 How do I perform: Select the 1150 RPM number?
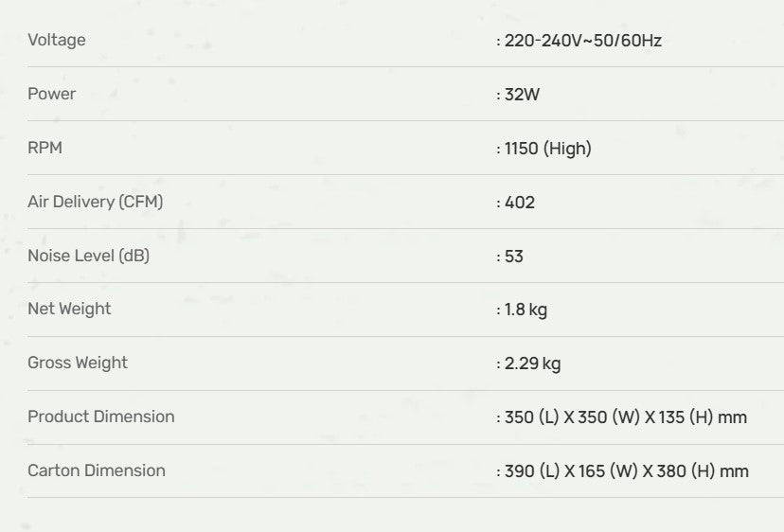521,149
